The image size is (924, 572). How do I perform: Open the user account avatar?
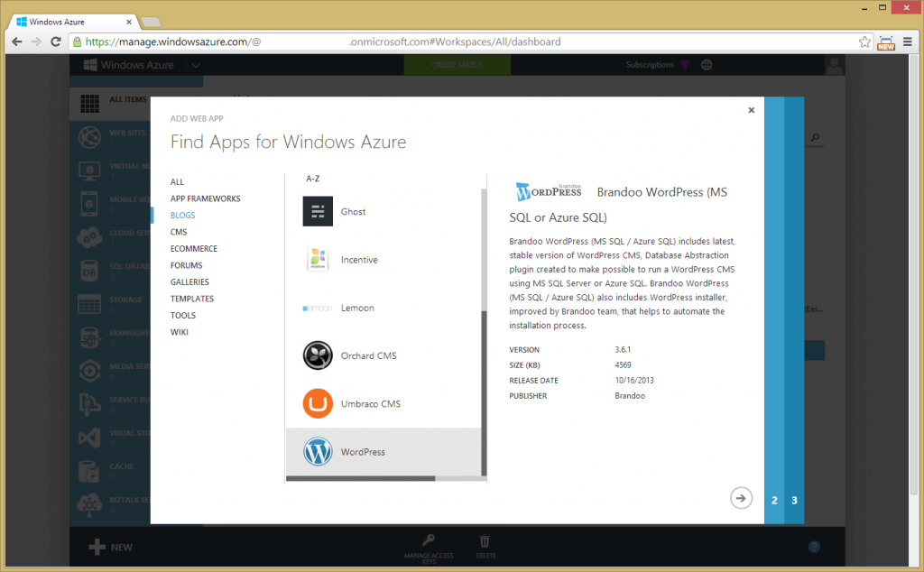pyautogui.click(x=835, y=65)
